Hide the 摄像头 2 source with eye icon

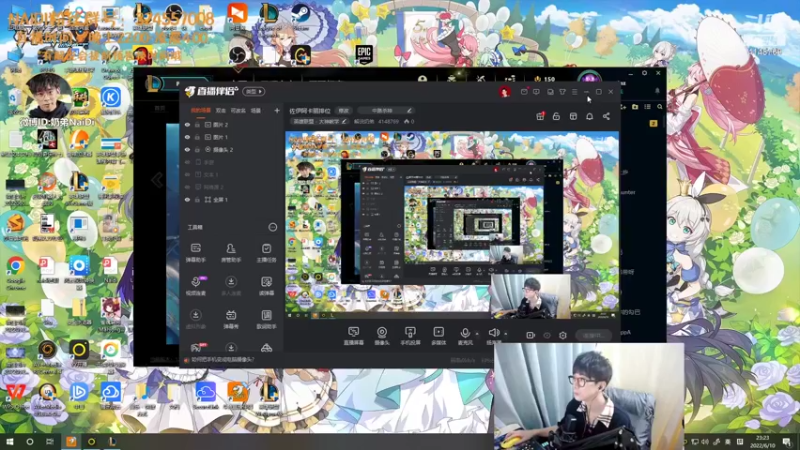(x=187, y=150)
